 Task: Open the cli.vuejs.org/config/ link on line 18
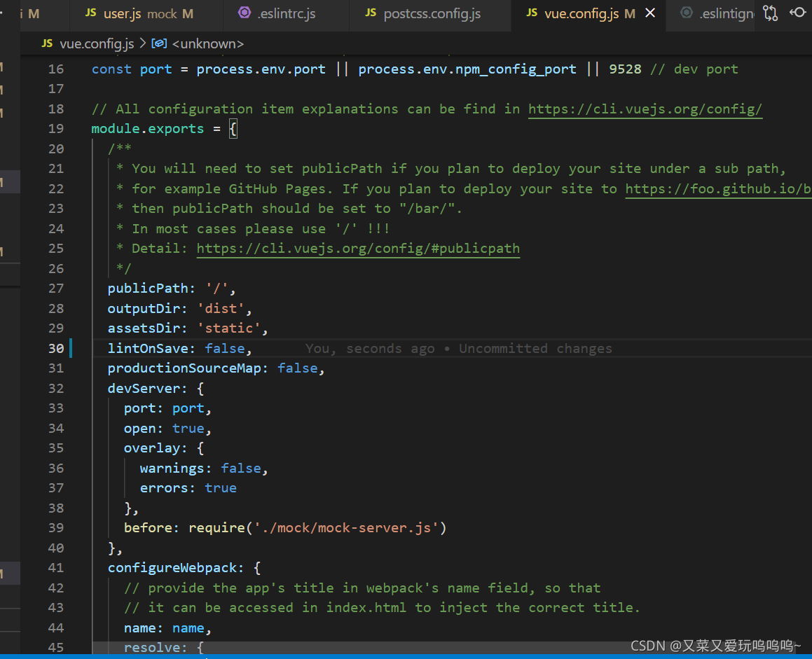(x=645, y=109)
